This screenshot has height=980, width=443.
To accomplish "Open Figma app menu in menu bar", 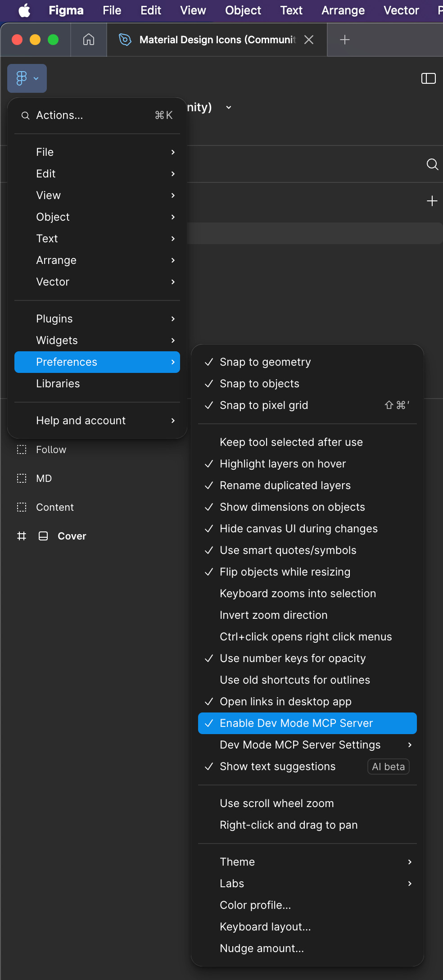I will tap(66, 10).
